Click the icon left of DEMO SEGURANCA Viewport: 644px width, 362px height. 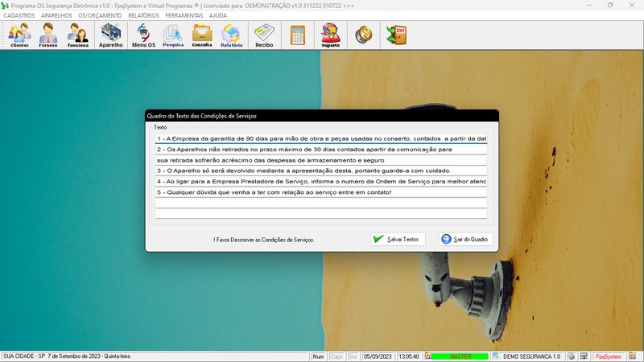497,356
